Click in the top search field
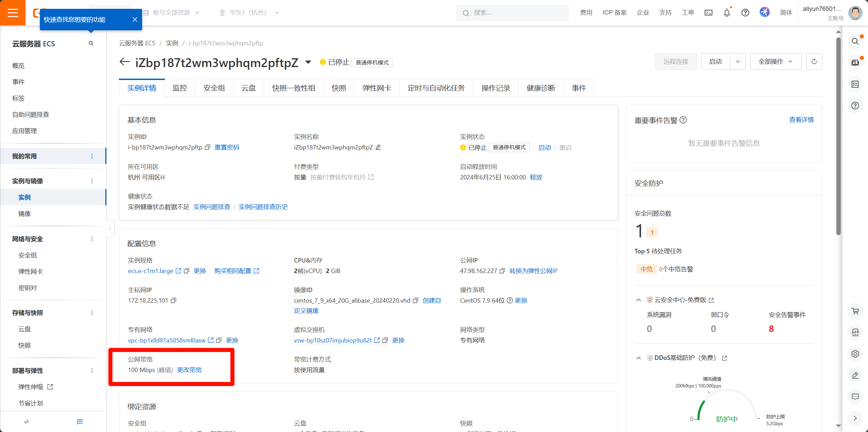Screen dimensions: 868x432 pyautogui.click(x=513, y=13)
